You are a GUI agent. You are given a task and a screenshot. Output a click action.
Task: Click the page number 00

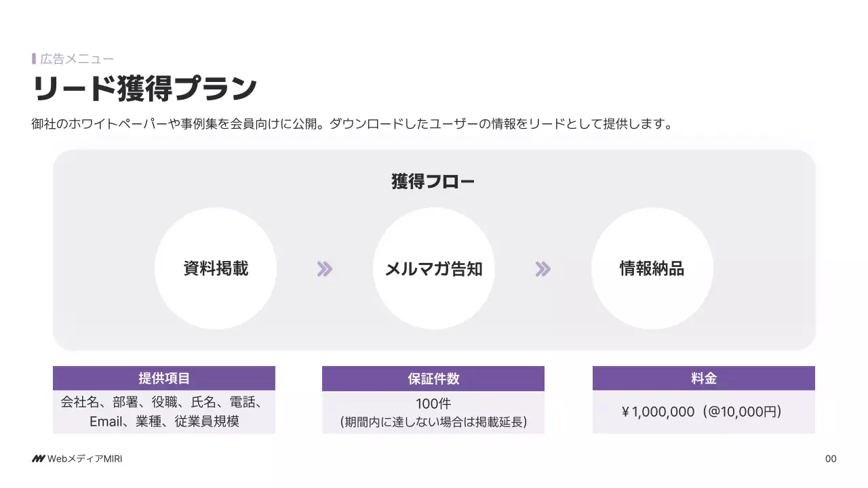click(831, 459)
